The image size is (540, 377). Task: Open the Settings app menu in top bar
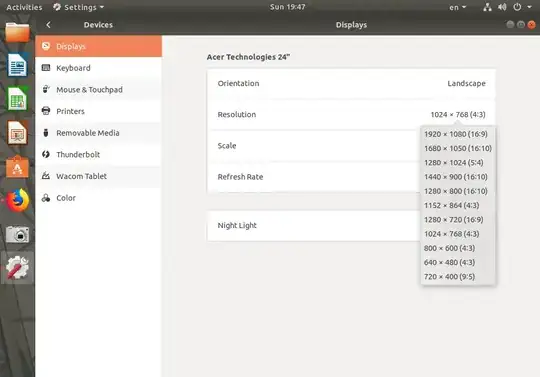pyautogui.click(x=79, y=7)
